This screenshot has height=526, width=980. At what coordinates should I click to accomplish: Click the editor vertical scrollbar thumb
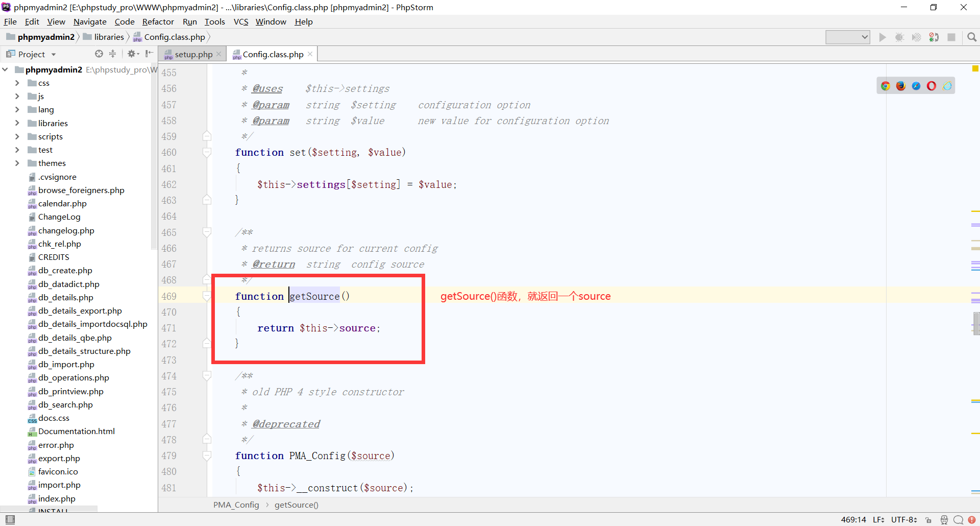tap(976, 323)
